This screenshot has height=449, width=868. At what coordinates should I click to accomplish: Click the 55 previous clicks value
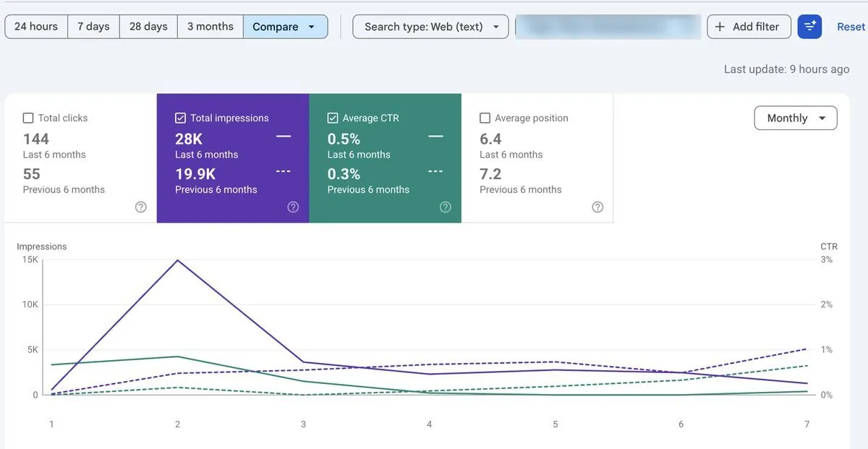[32, 174]
